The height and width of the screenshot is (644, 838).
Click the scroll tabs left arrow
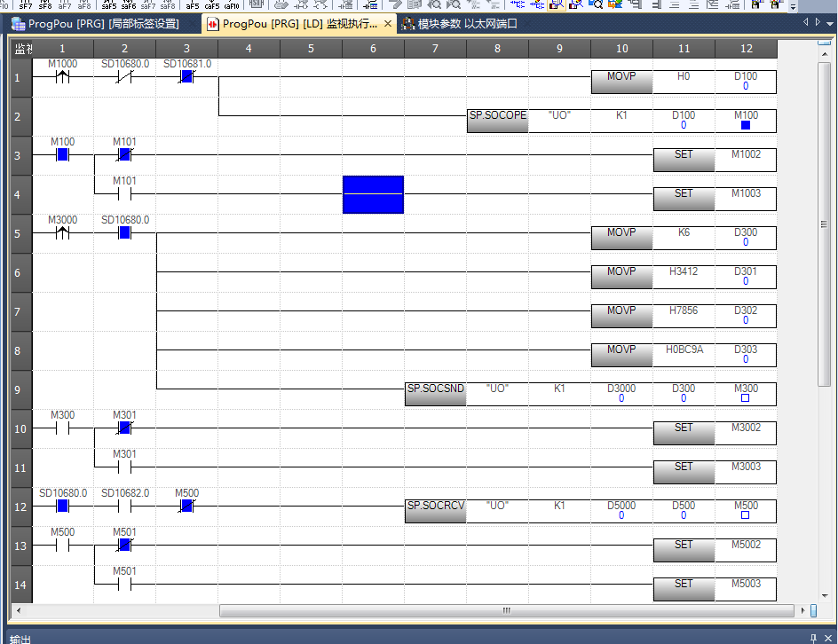806,22
